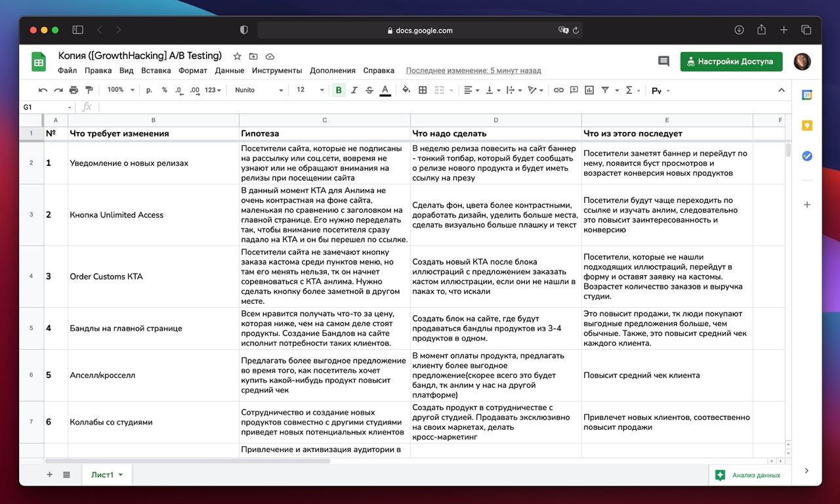Click the document title to rename

[x=140, y=56]
